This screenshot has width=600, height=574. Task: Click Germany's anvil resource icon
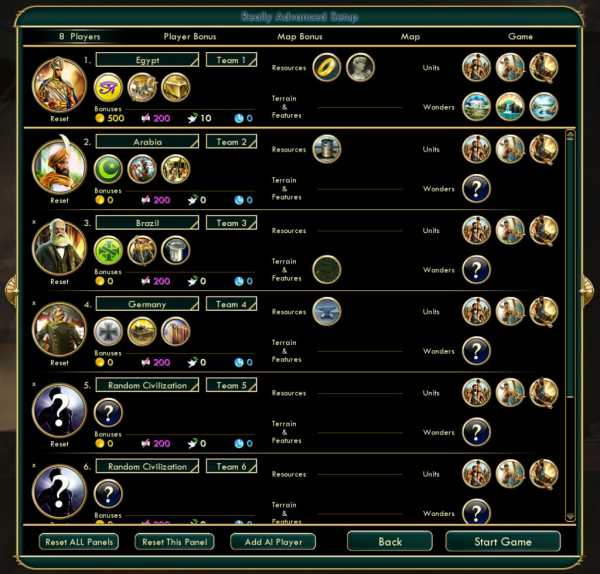click(326, 311)
